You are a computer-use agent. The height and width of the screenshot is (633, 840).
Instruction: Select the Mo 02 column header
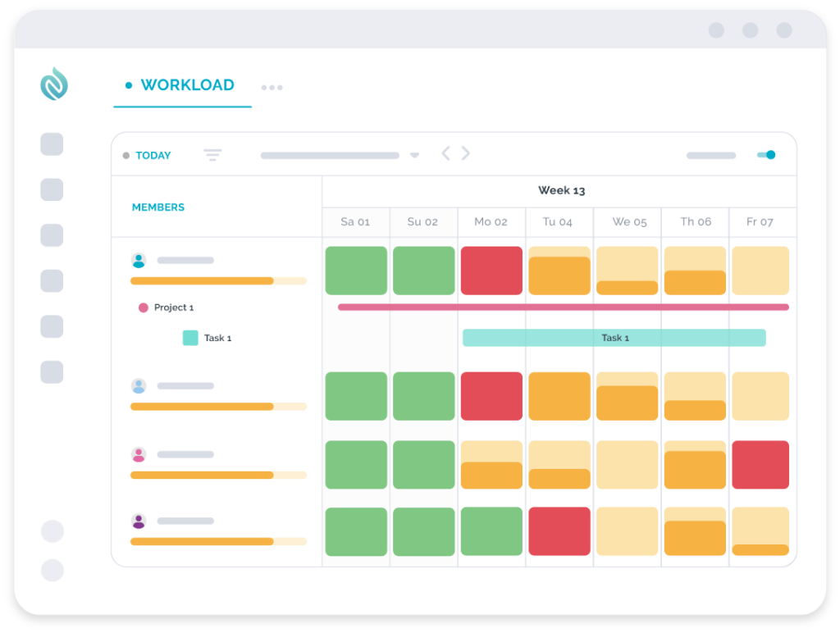coord(491,221)
